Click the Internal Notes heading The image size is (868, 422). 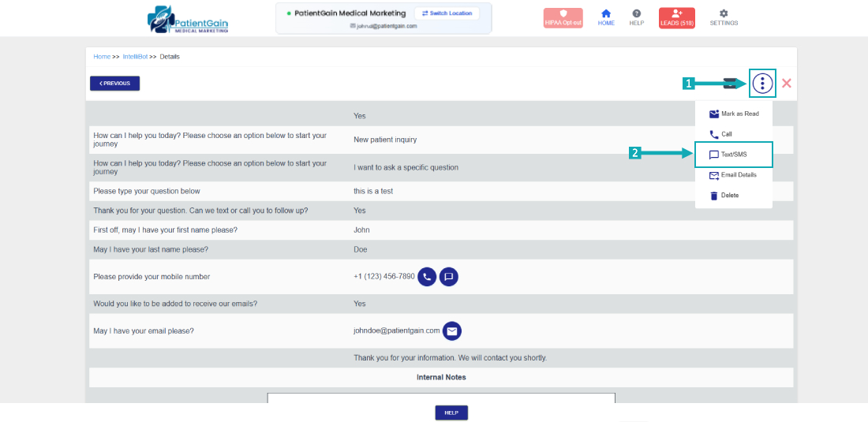click(441, 378)
